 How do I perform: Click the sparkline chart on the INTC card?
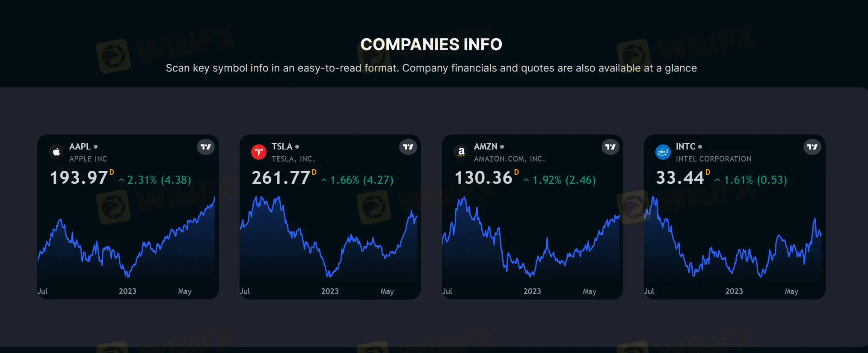click(734, 240)
